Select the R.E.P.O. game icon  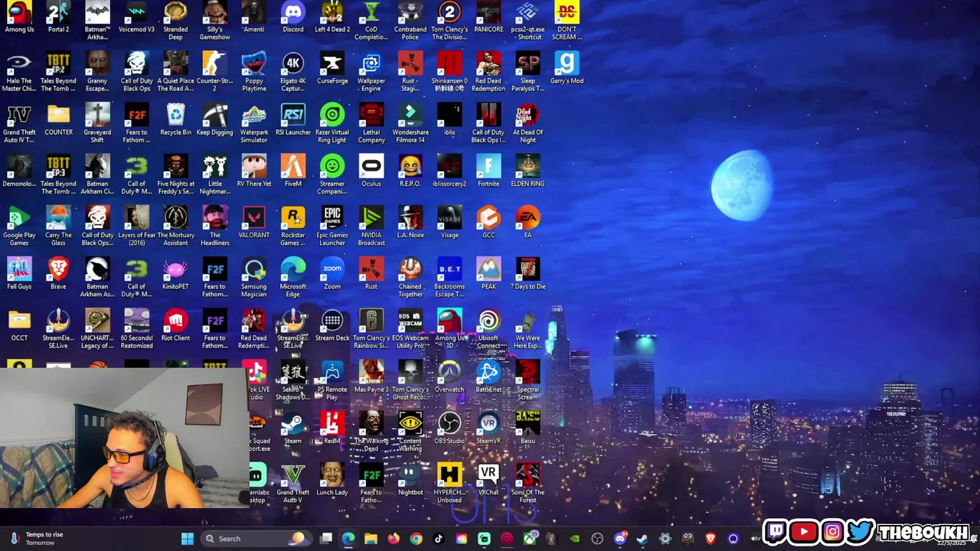click(410, 171)
